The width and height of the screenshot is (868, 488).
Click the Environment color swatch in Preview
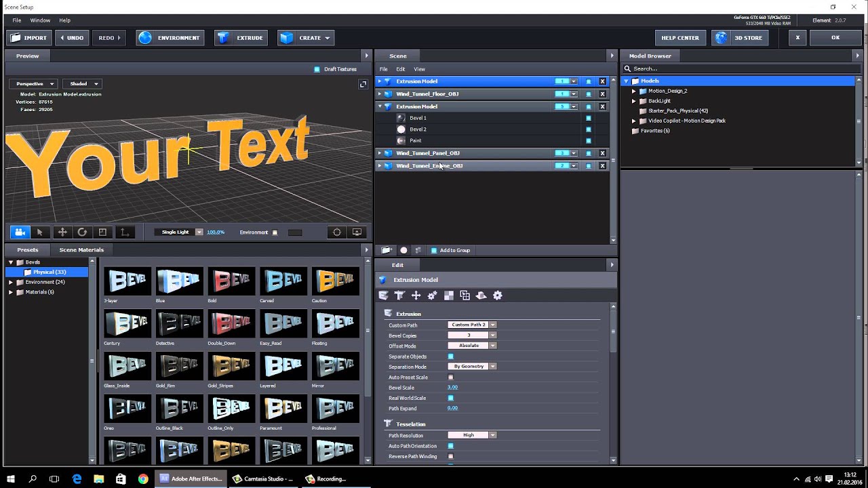click(295, 232)
